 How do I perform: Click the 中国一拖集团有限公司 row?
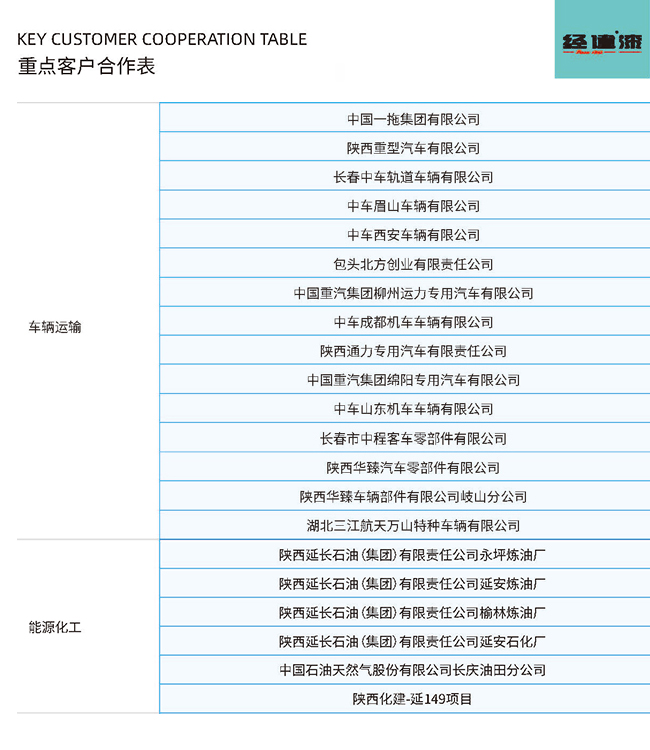click(x=413, y=119)
